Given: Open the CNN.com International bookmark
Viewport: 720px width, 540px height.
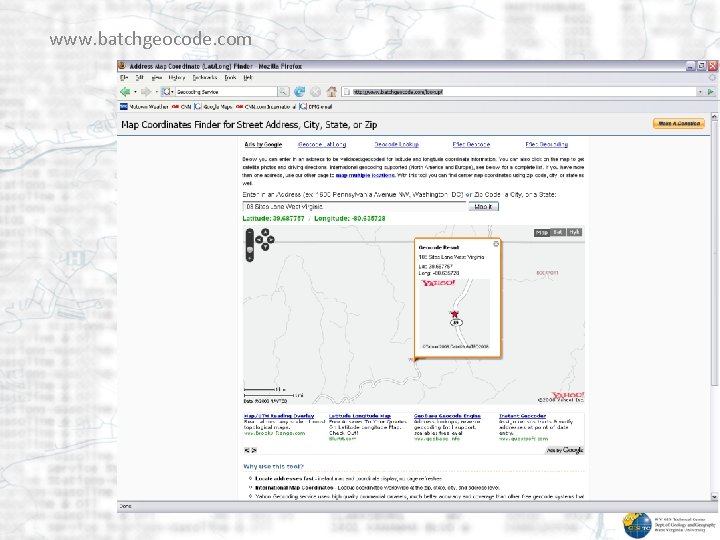Looking at the screenshot, I should pos(266,107).
